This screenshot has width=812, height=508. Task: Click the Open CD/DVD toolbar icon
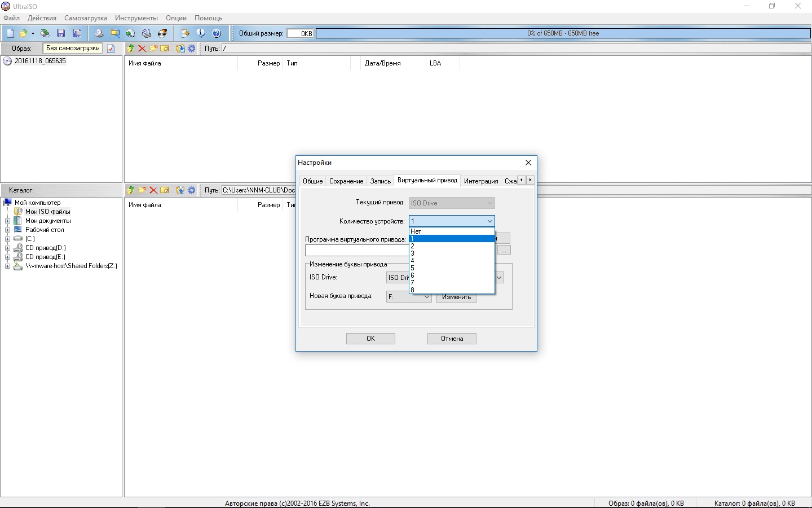45,33
